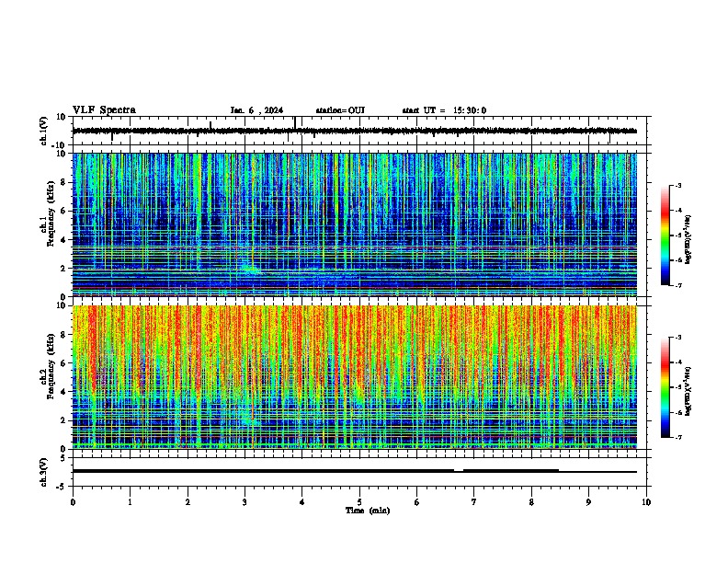Screen dimensions: 728x563
Task: Click time axis tick label "1"
Action: click(x=130, y=502)
